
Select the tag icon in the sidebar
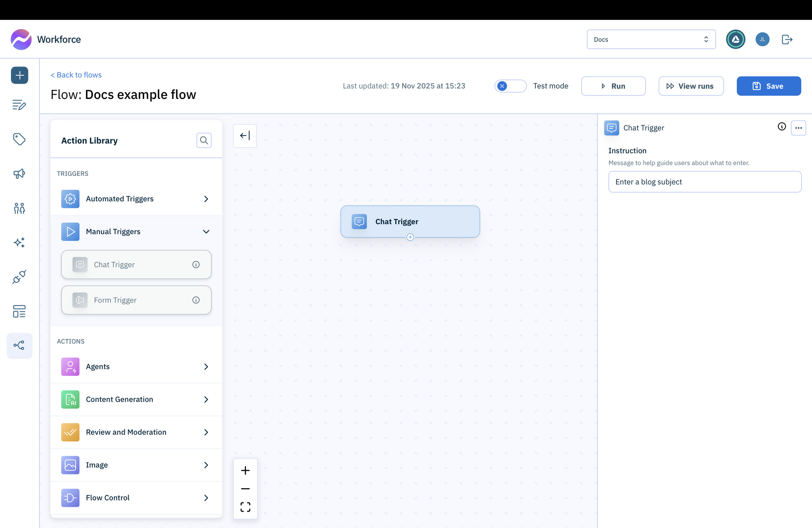point(19,139)
